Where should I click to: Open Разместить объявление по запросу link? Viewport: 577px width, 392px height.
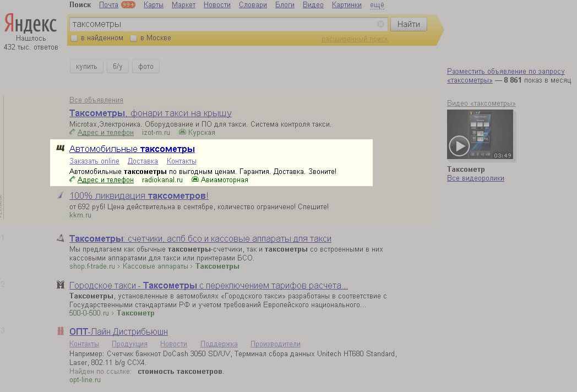(x=505, y=75)
